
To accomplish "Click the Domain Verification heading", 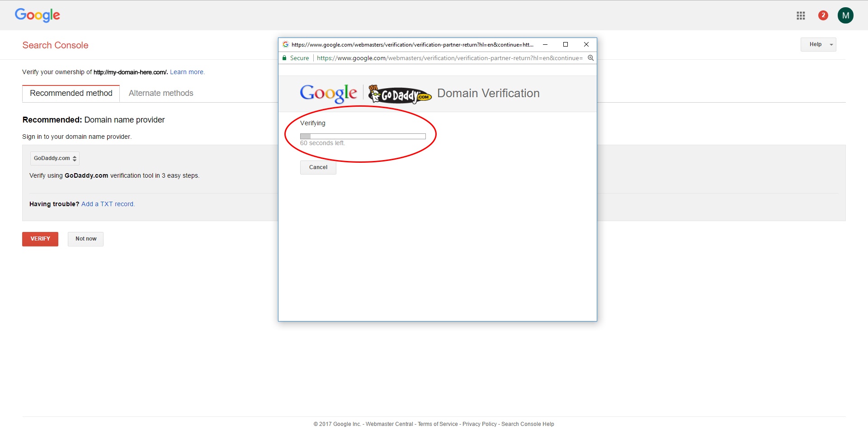I will point(488,93).
